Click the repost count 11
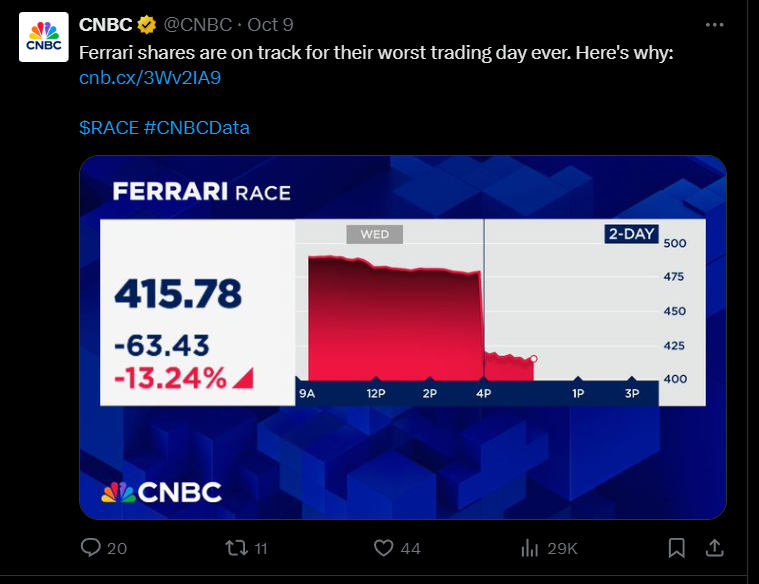The image size is (759, 584). click(x=260, y=548)
